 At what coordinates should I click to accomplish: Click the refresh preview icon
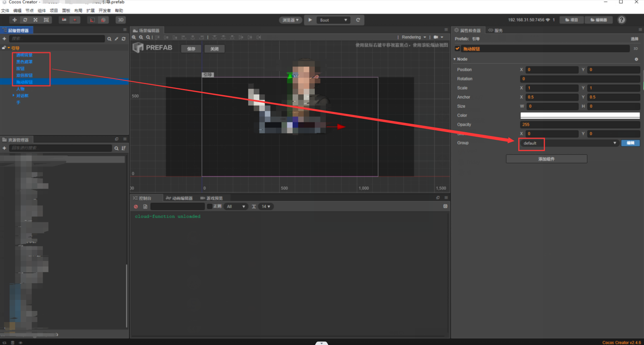[358, 20]
